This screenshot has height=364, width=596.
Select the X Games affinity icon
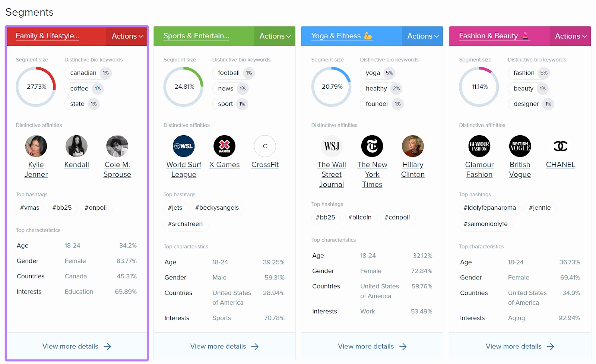(224, 146)
